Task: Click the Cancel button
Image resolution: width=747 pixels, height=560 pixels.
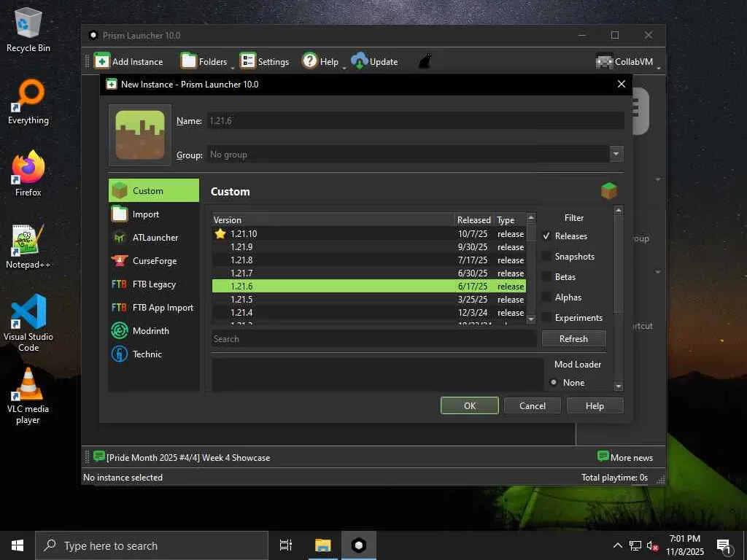Action: [x=532, y=405]
